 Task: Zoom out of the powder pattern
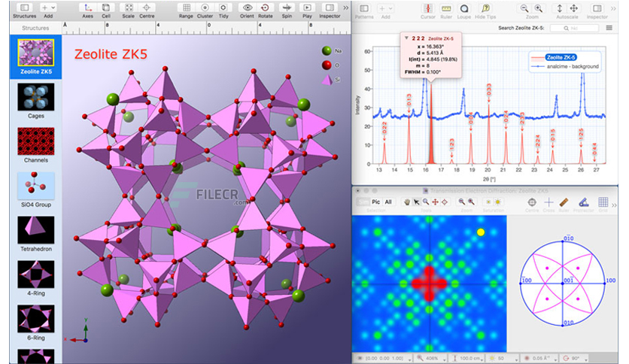(524, 8)
